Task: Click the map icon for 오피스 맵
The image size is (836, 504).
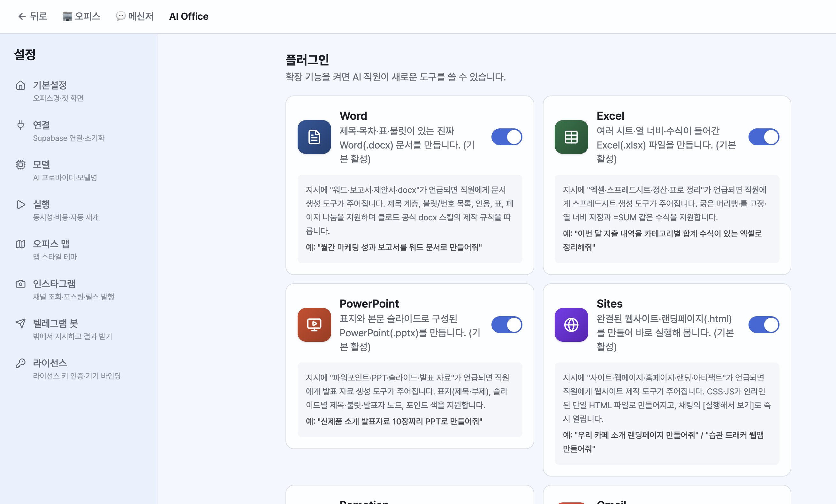Action: [21, 244]
